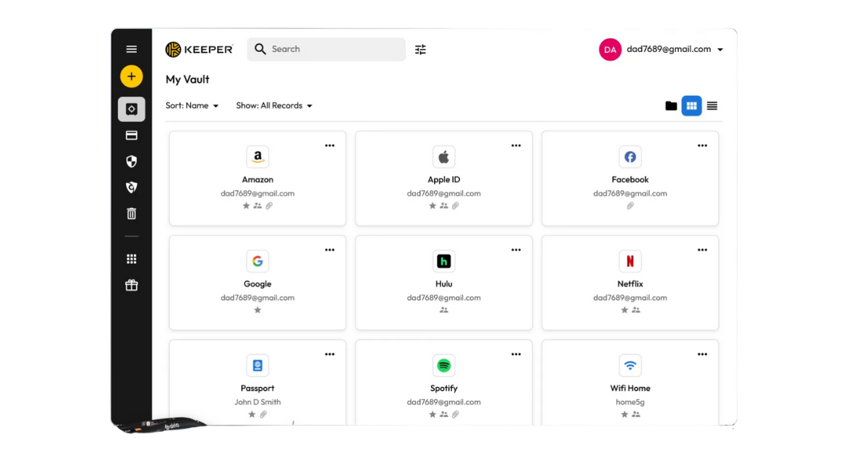Screen dimensions: 868x454
Task: Open the three-dot menu on the Wifi Home card
Action: pyautogui.click(x=702, y=354)
